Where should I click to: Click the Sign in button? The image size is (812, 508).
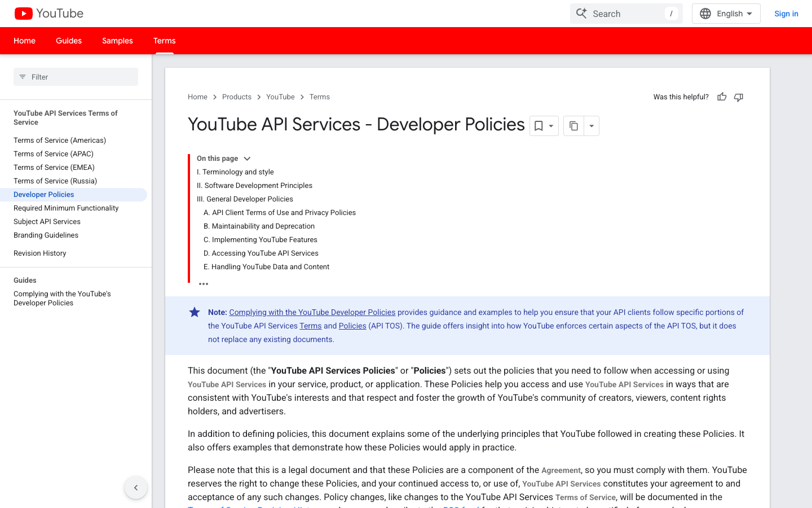[x=786, y=14]
